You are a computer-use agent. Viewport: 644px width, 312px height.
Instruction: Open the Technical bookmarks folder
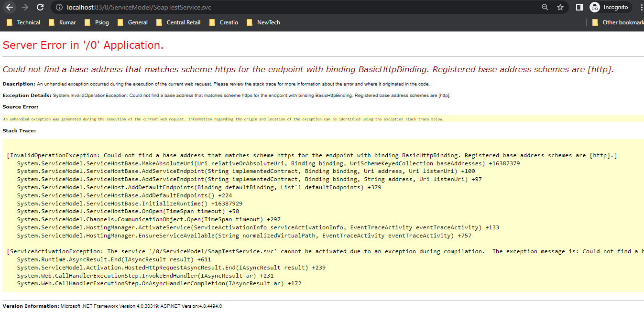click(23, 22)
